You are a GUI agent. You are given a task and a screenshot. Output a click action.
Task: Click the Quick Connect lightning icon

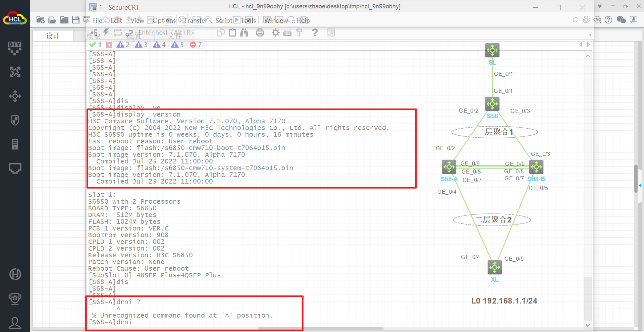pos(106,32)
